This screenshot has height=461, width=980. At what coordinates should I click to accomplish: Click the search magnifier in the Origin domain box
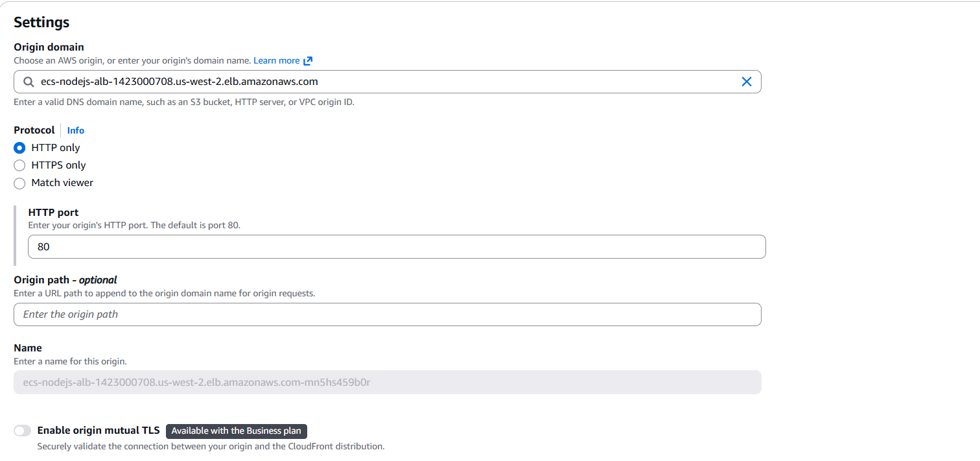pos(27,81)
